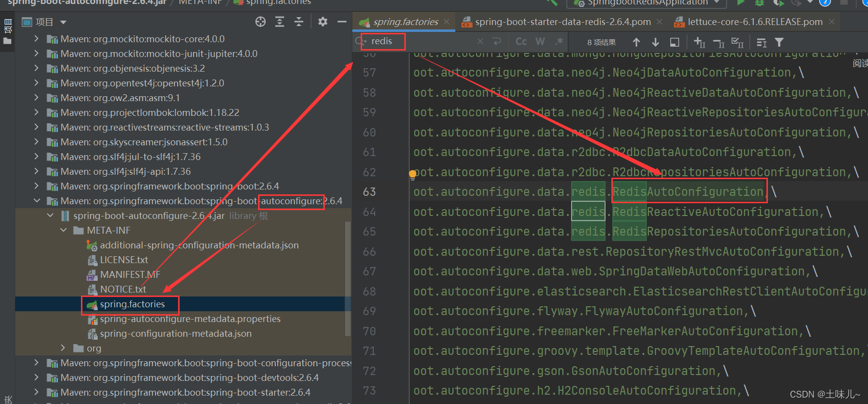Select all occurrences in find bar
This screenshot has width=868, height=404.
737,42
